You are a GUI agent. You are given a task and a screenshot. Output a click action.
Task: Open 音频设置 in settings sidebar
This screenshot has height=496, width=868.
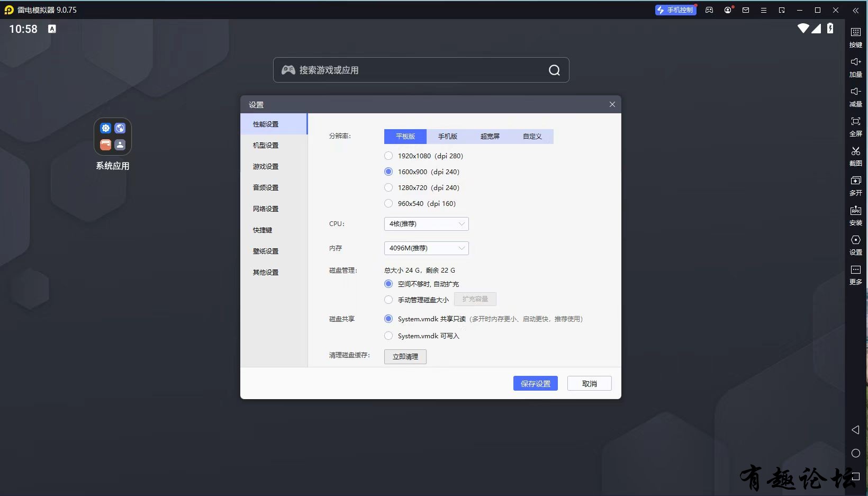tap(274, 187)
